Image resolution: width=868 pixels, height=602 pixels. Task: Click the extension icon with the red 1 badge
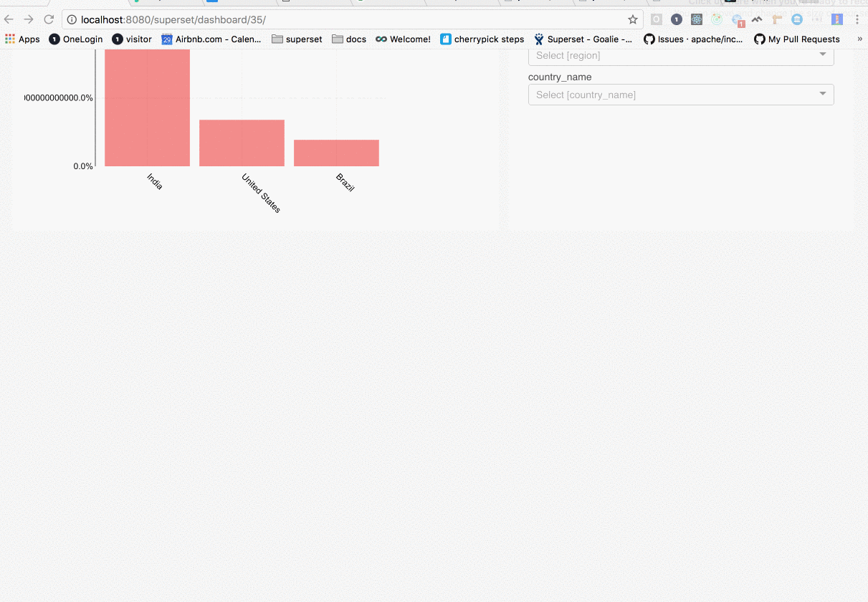coord(738,21)
